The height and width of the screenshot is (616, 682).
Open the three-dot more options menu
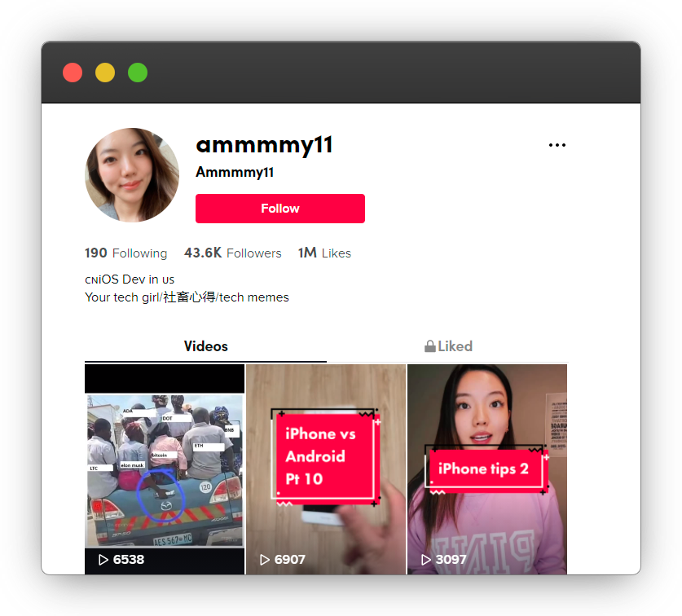[x=557, y=145]
